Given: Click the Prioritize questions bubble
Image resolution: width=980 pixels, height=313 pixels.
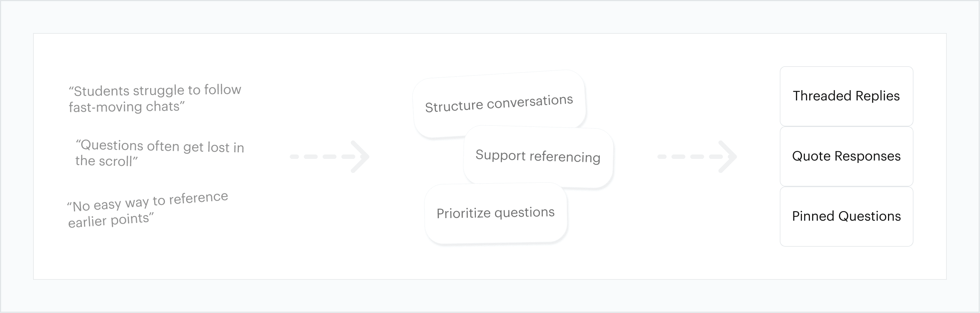Looking at the screenshot, I should coord(496,213).
